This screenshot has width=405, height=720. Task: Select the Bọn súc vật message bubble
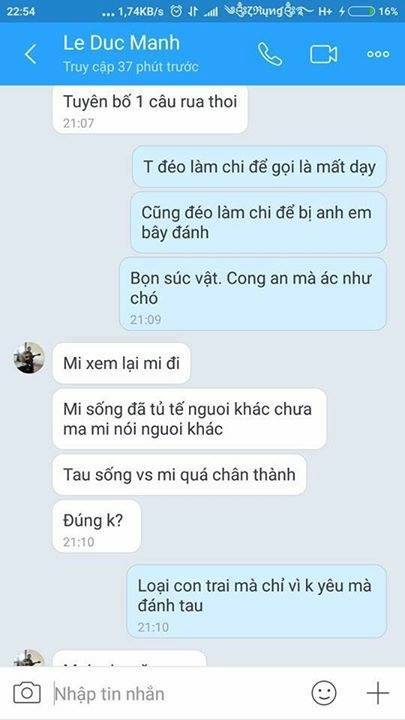coord(253,294)
